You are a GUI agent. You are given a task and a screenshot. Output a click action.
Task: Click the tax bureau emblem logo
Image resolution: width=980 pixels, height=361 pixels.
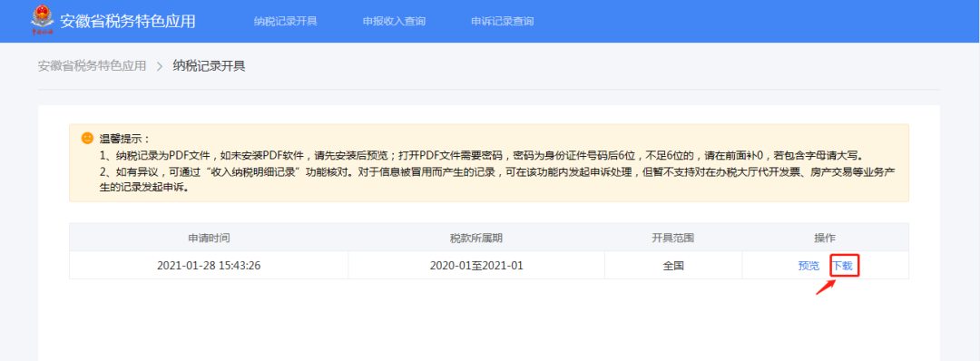tap(43, 21)
